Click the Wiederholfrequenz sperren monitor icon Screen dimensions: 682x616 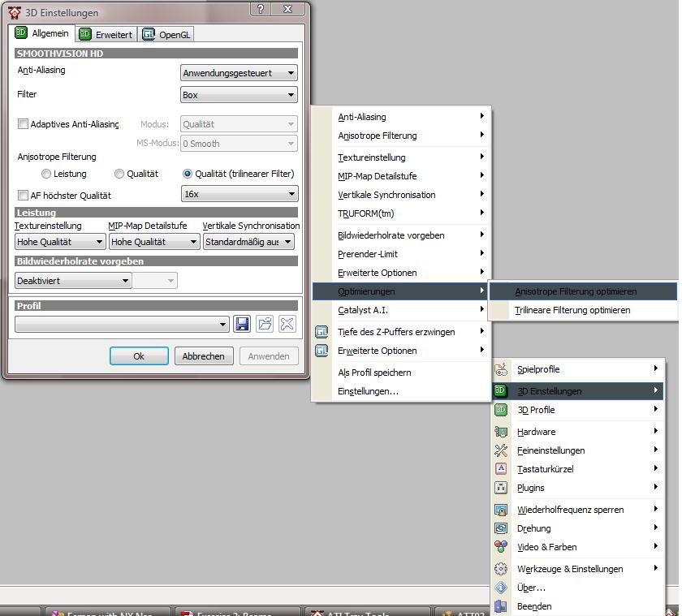click(x=501, y=510)
